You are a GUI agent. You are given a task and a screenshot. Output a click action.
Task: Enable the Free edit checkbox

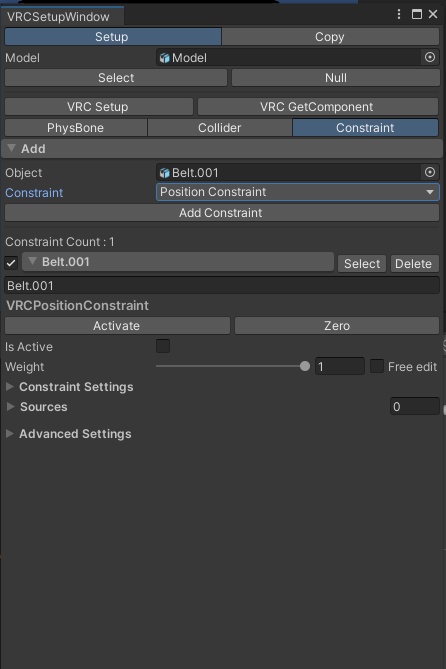[x=376, y=366]
